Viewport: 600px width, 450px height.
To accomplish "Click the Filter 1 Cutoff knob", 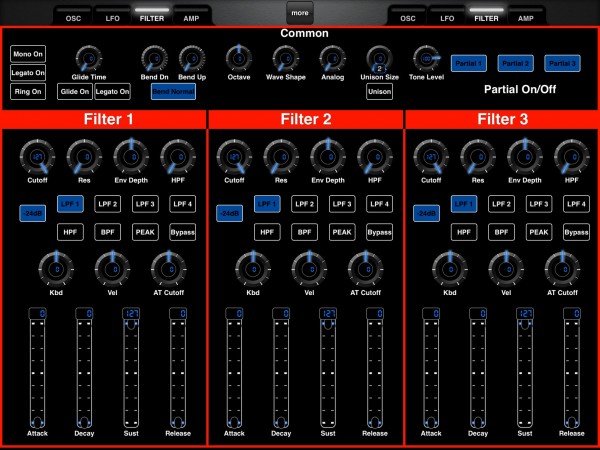I will 38,157.
